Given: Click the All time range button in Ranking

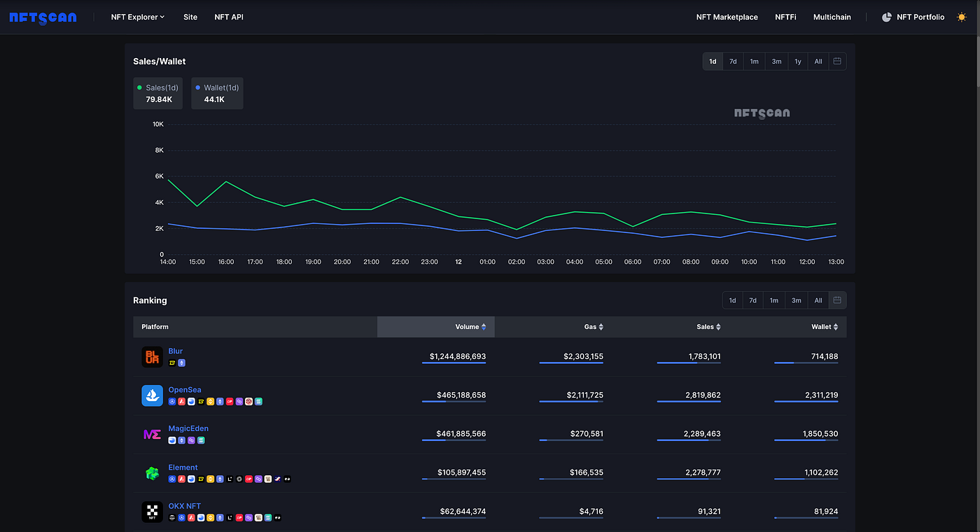Looking at the screenshot, I should [x=818, y=300].
